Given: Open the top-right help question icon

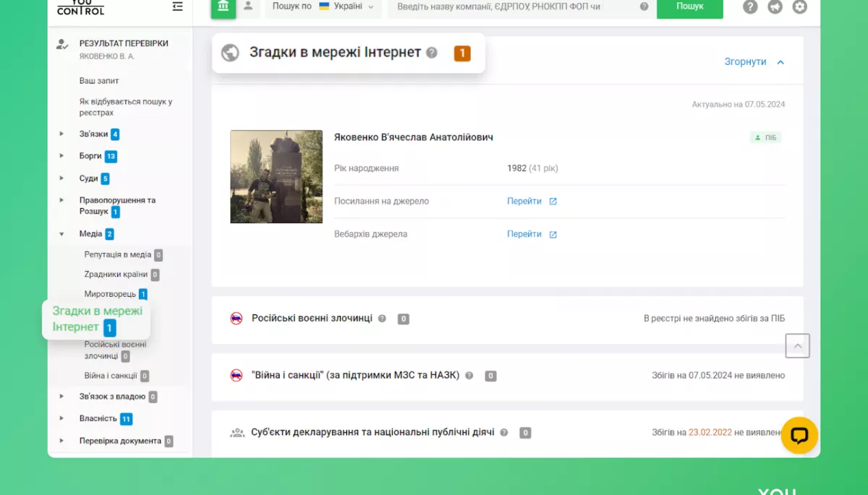Looking at the screenshot, I should click(750, 7).
